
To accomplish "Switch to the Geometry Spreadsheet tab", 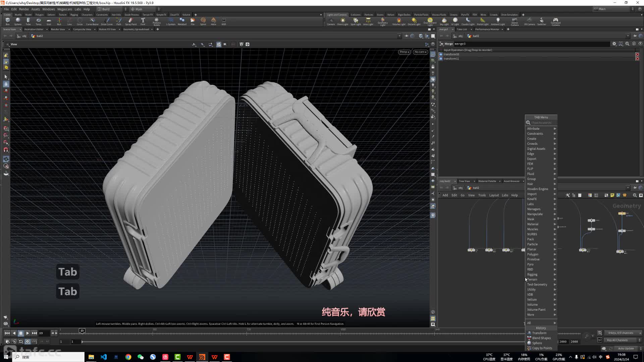I will coord(136,29).
